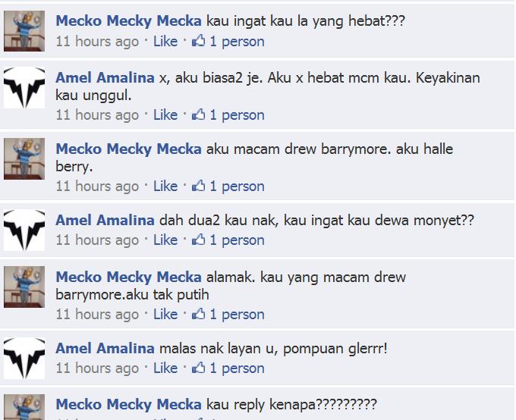Click thumbs-up icon on 'dewa monyet' comment
Viewport: 516px width, 420px height.
click(x=199, y=240)
